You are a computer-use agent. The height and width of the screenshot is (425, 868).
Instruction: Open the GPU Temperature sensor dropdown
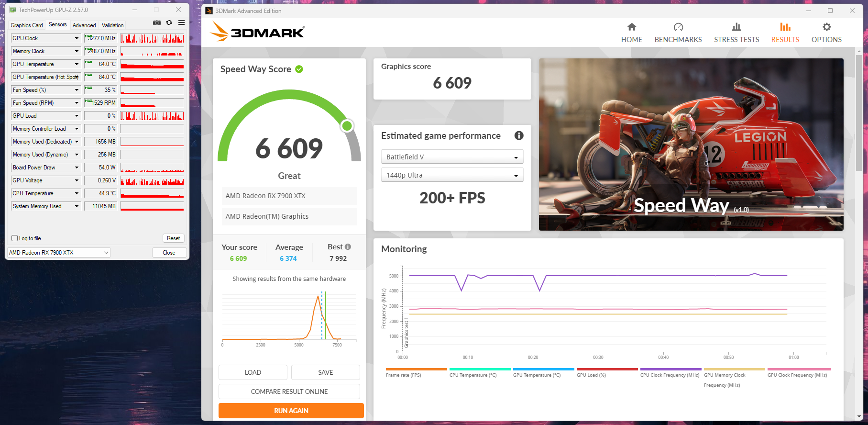point(77,64)
